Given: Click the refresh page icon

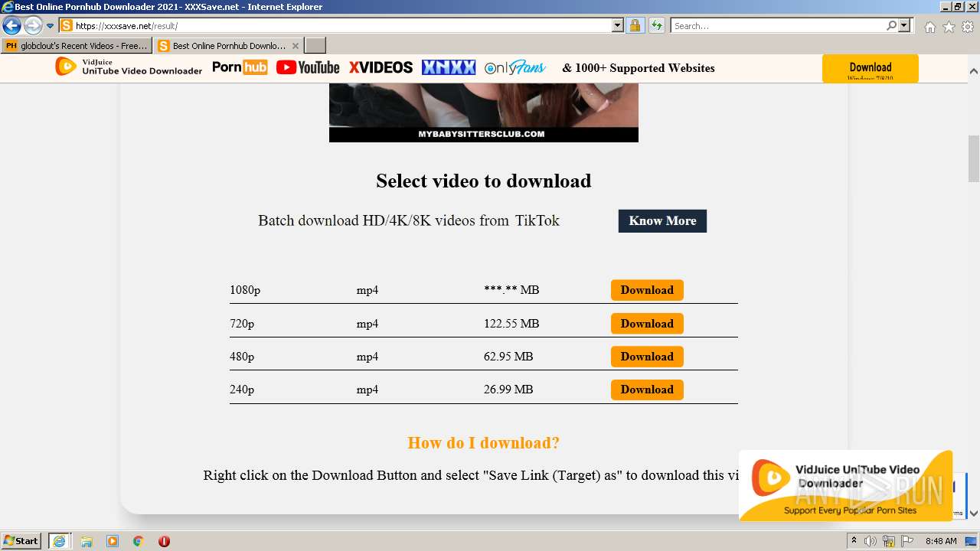Looking at the screenshot, I should [656, 26].
